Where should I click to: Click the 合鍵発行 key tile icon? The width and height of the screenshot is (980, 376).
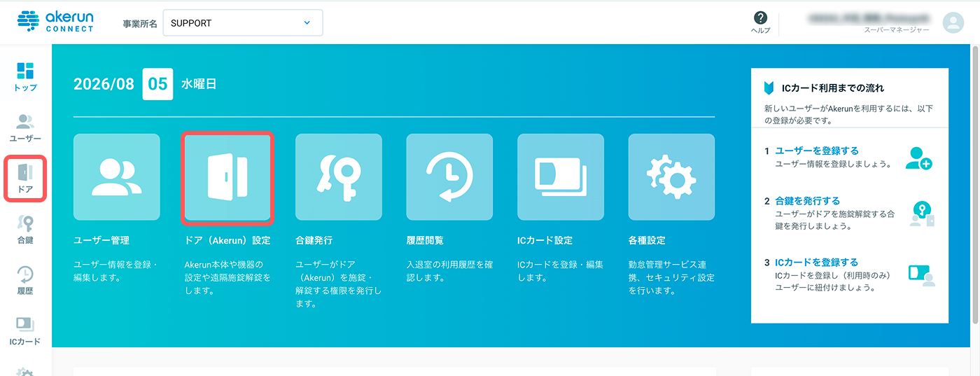339,177
